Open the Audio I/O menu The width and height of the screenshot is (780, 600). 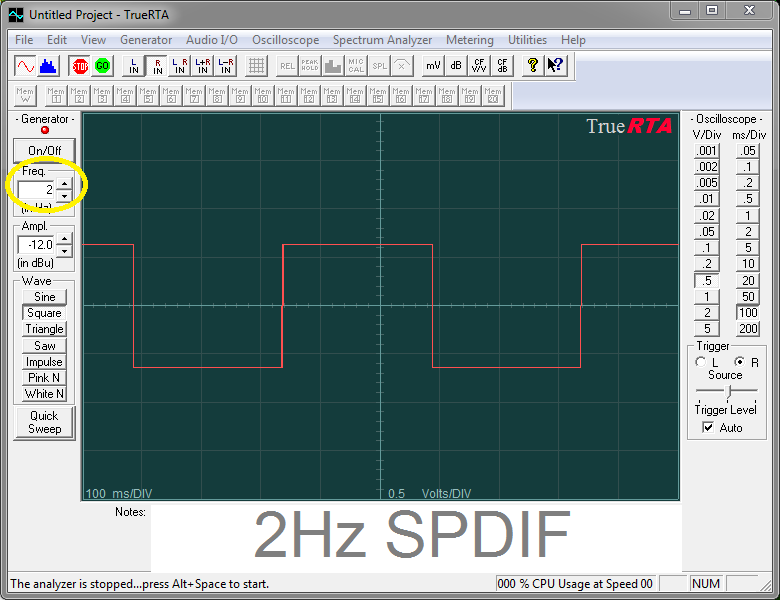212,40
